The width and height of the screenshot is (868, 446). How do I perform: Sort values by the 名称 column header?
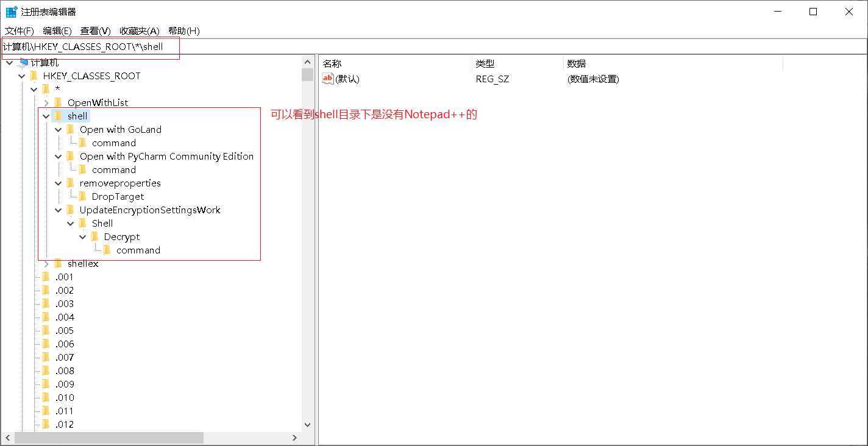tap(396, 63)
